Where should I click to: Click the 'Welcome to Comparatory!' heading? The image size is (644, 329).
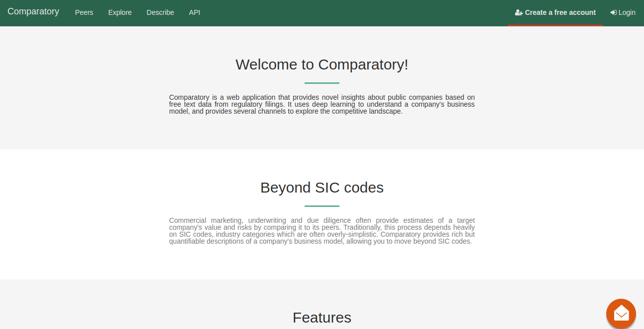pos(322,65)
